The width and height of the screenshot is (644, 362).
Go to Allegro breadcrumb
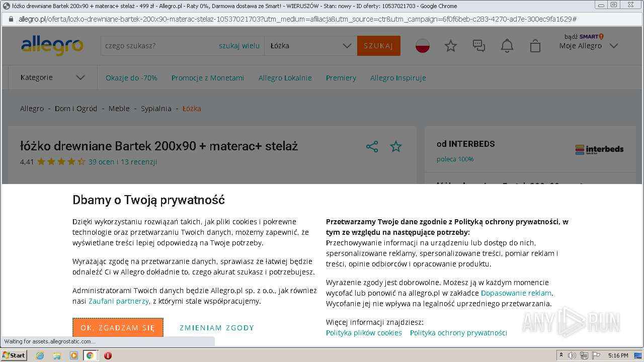coord(32,109)
